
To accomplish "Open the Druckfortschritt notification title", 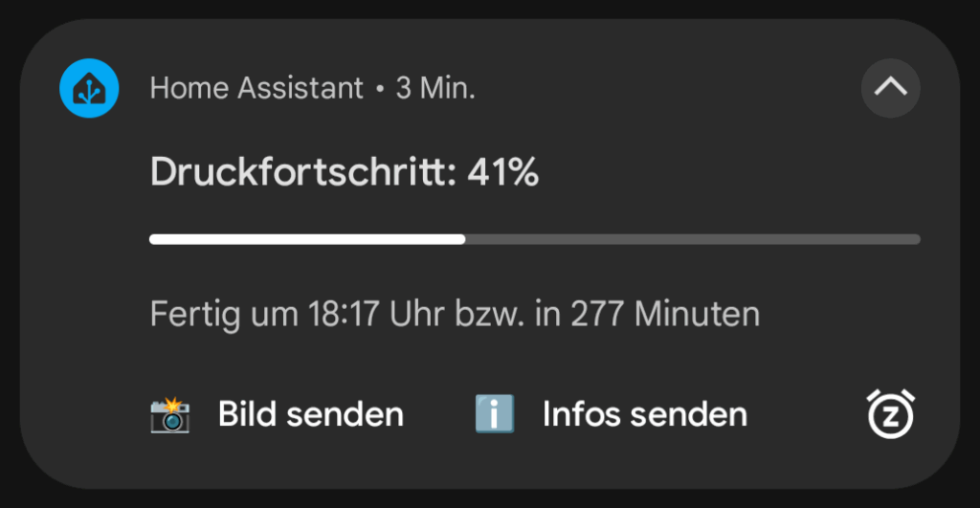I will tap(345, 172).
